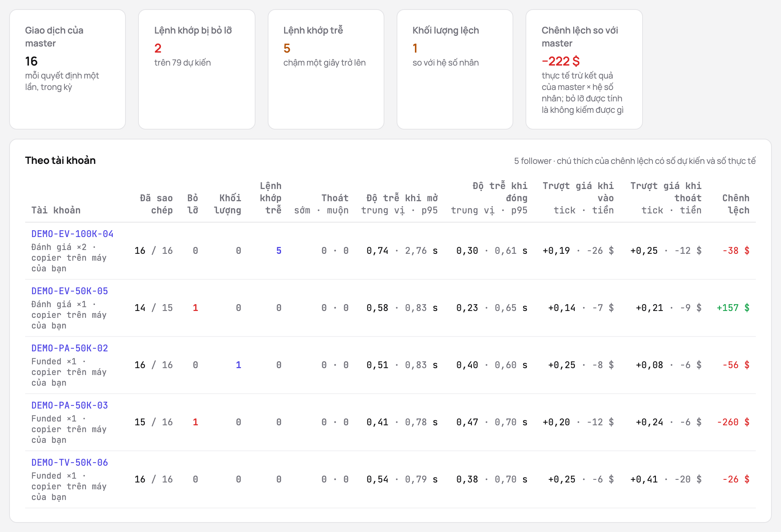Screen dimensions: 781x532
Task: Click the 'Trượt giá khi thoát' column header
Action: click(666, 198)
